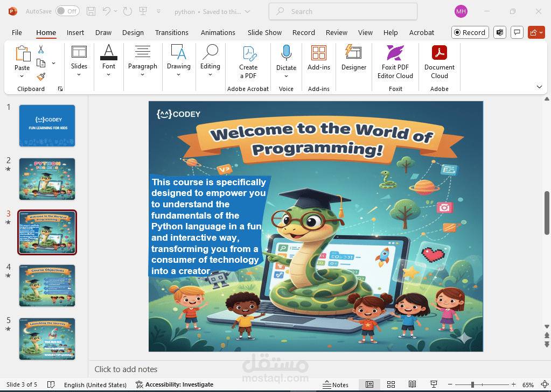Image resolution: width=551 pixels, height=392 pixels.
Task: Launch Foxit PDF Editor Cloud
Action: [395, 62]
